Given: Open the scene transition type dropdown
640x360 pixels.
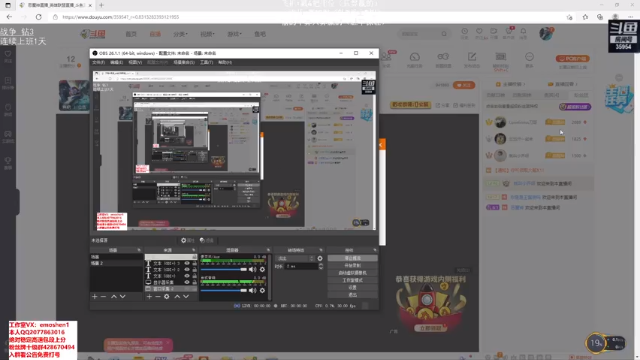Looking at the screenshot, I should pyautogui.click(x=296, y=258).
